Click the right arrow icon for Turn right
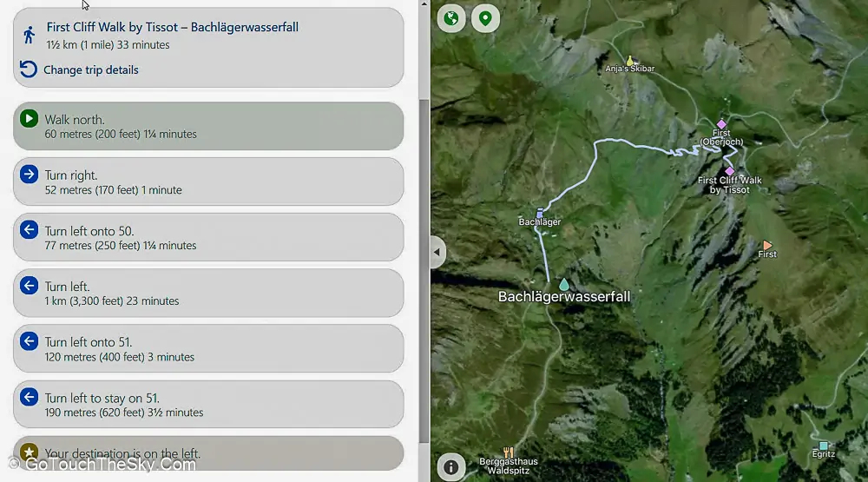This screenshot has width=868, height=482. tap(29, 174)
